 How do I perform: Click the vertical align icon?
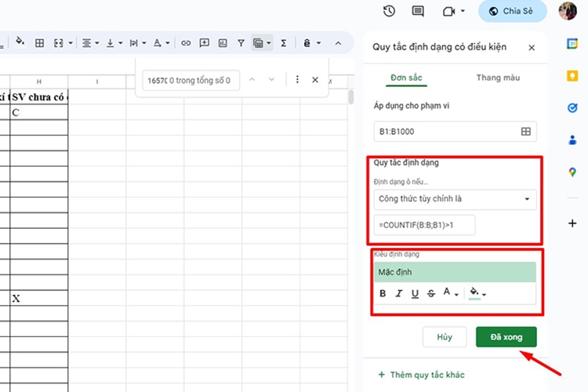110,43
